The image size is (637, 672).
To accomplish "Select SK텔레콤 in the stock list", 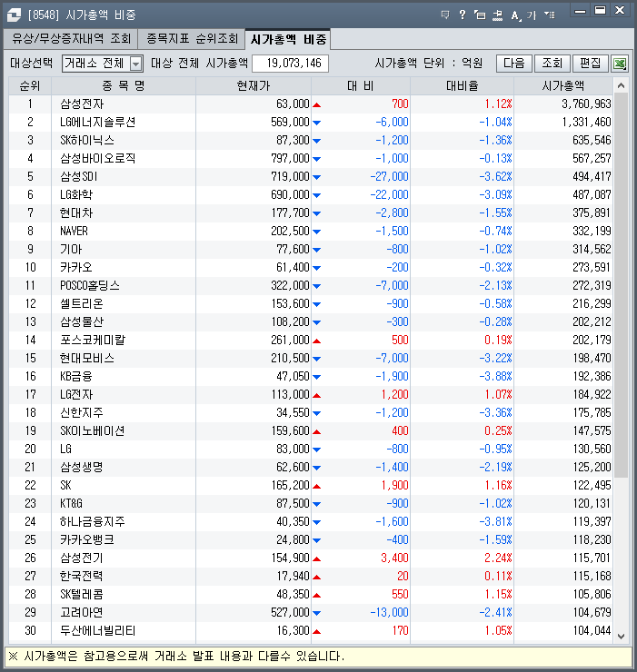I will 82,595.
